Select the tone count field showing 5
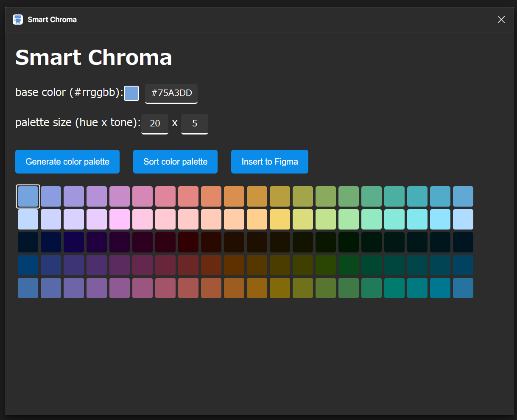517x420 pixels. pyautogui.click(x=194, y=124)
